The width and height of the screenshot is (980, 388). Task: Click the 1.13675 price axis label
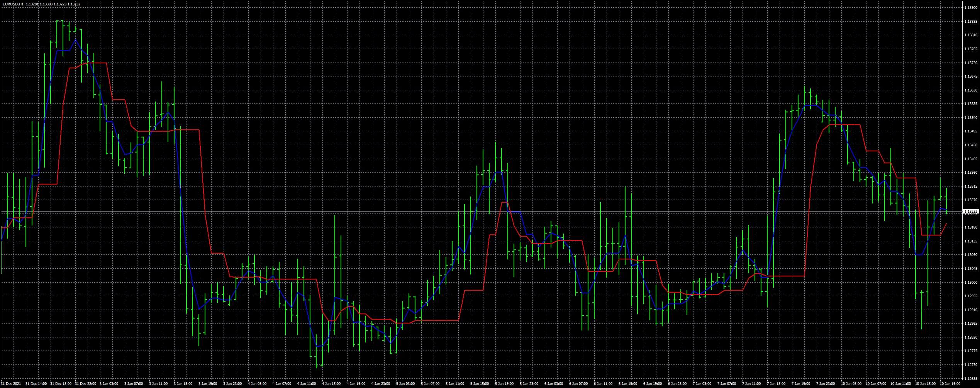[x=971, y=76]
